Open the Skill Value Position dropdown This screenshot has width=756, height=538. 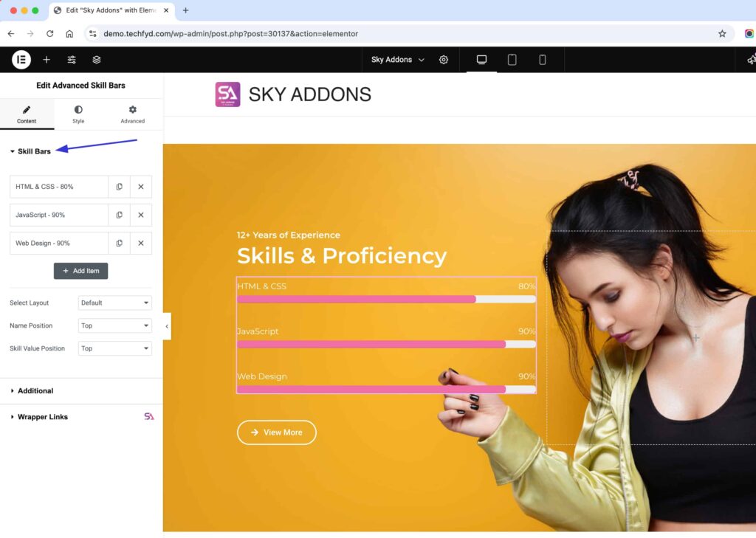tap(114, 348)
